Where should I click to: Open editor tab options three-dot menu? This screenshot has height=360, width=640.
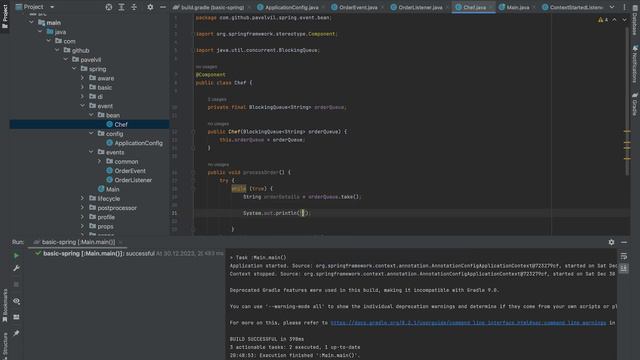click(624, 7)
